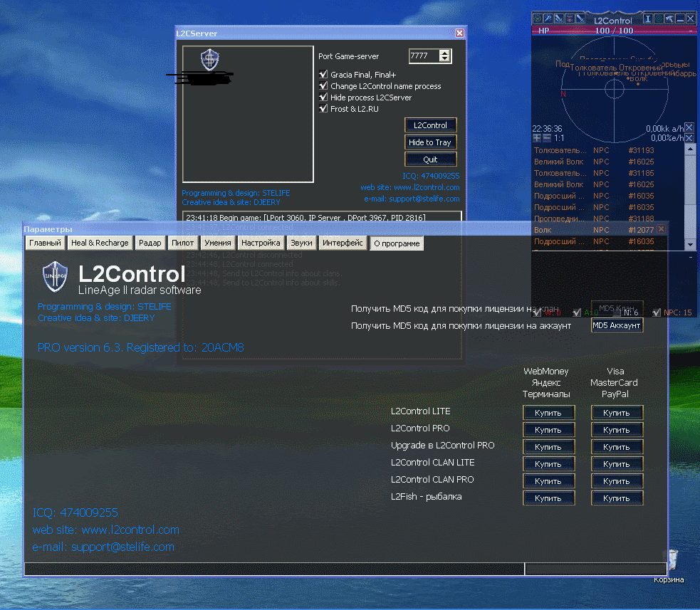Select the Проповедни... #31188 NPC row
700x610 pixels.
click(607, 219)
